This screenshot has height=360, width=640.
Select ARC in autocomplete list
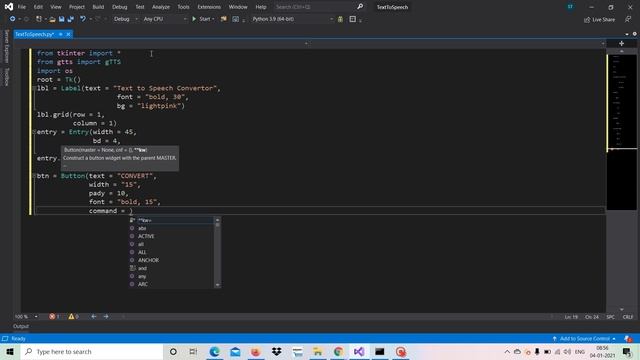pyautogui.click(x=171, y=284)
